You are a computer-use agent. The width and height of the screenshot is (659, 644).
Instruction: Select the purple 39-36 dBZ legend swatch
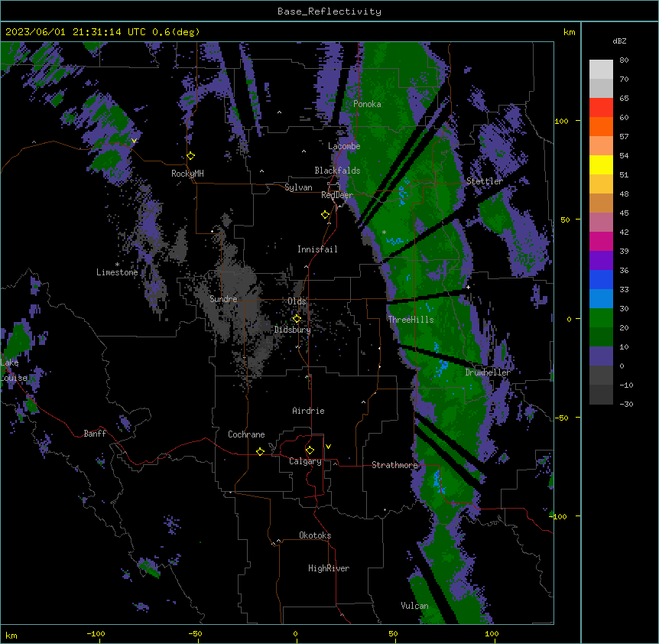[x=601, y=261]
